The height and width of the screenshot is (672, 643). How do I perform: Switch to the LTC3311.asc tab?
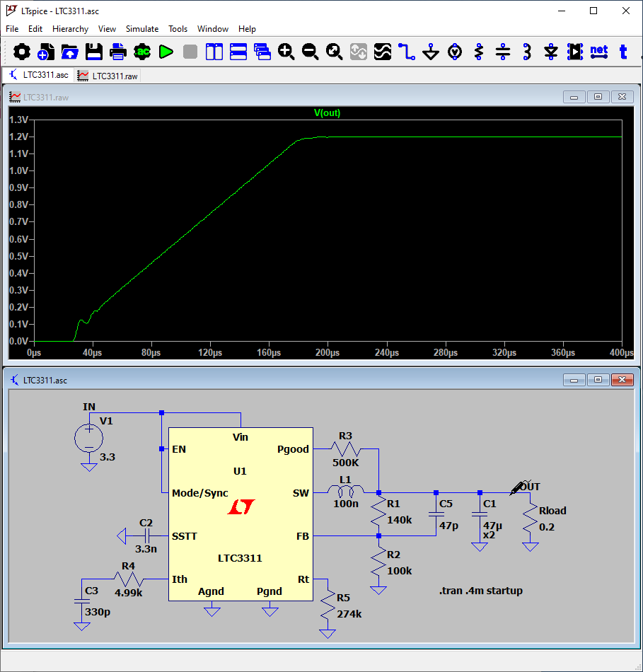38,75
